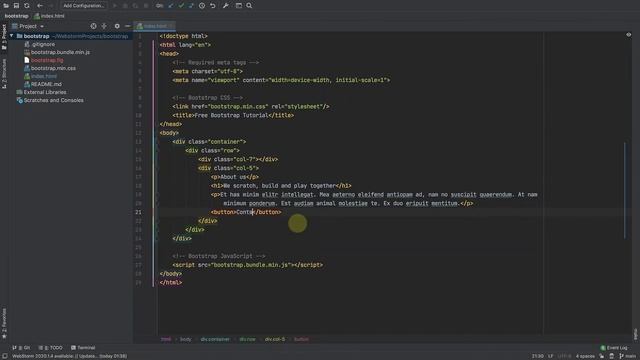Search everywhere with the magnifier icon
Image resolution: width=640 pixels, height=360 pixels.
click(249, 6)
